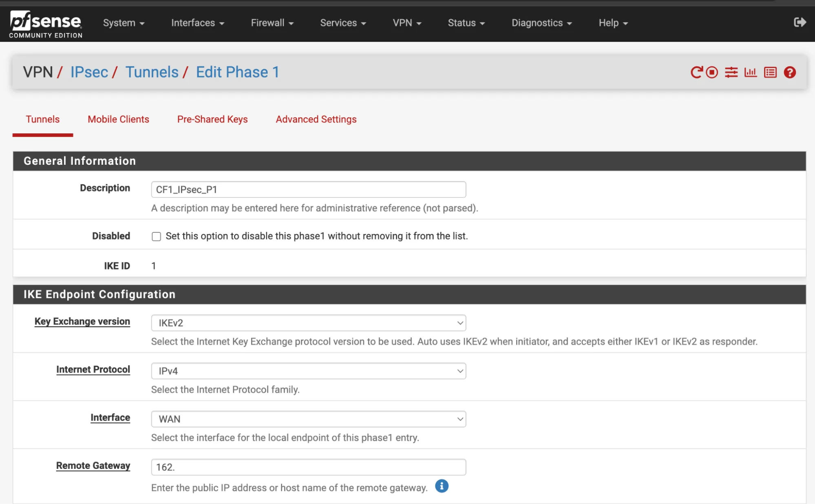Open help with the question mark icon
Viewport: 815px width, 504px height.
(790, 72)
